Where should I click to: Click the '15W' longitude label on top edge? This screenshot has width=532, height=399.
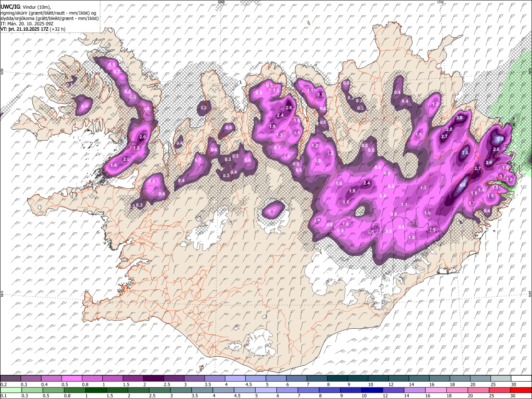pos(440,2)
